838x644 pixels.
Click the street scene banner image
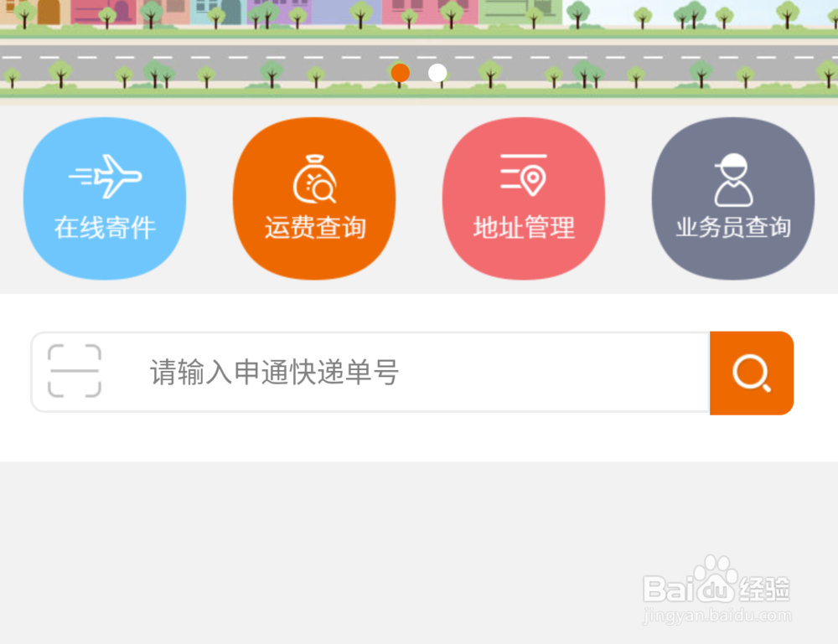point(419,52)
